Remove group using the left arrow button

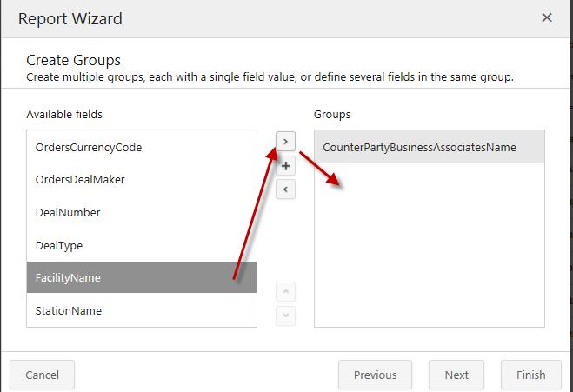285,189
